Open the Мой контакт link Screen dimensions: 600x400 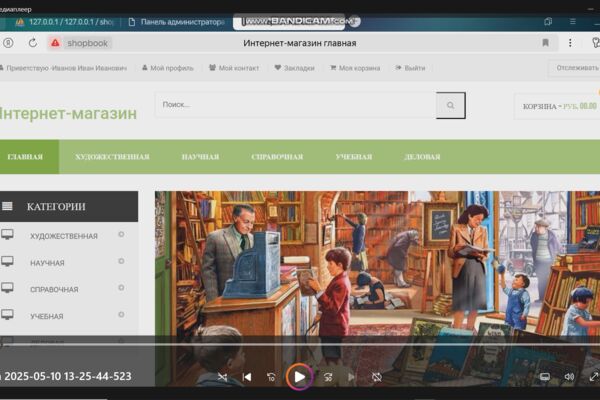point(234,68)
